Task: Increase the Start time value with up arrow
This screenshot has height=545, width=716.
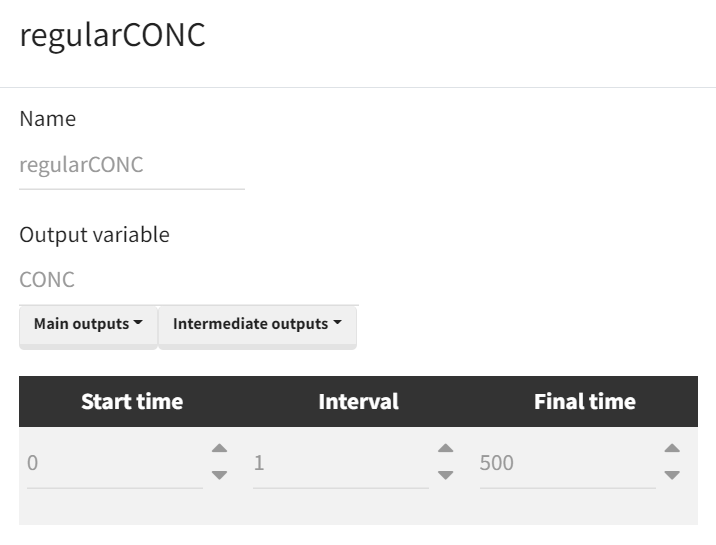Action: point(220,449)
